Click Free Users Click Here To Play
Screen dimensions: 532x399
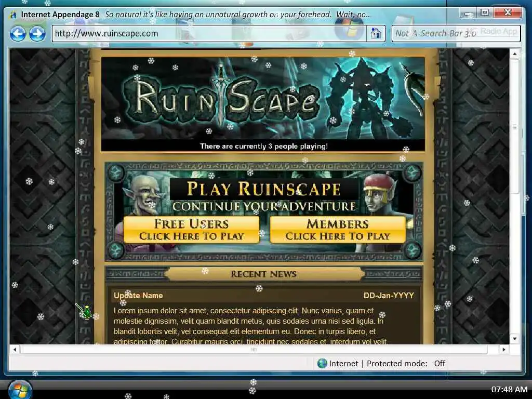pyautogui.click(x=191, y=230)
